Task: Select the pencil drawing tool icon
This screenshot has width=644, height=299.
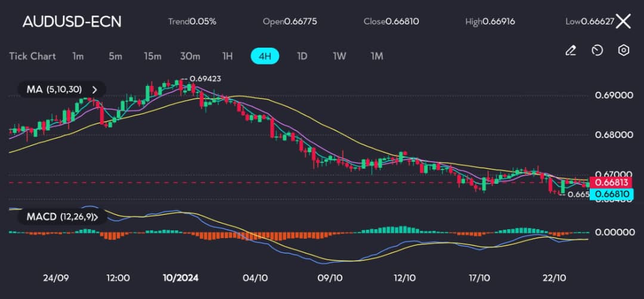Action: pyautogui.click(x=570, y=51)
